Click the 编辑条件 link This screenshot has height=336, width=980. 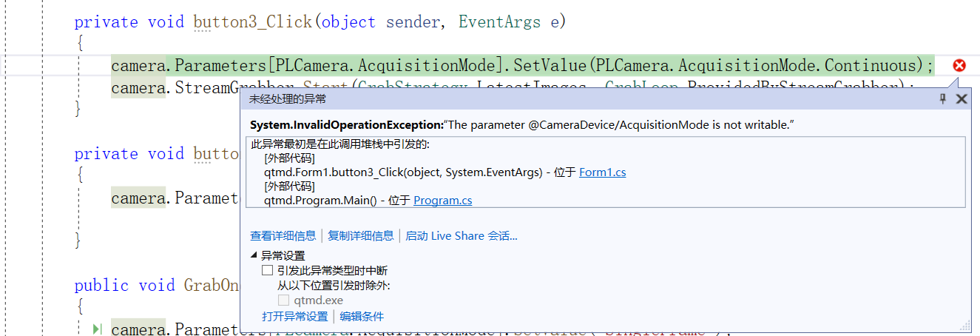click(x=362, y=316)
